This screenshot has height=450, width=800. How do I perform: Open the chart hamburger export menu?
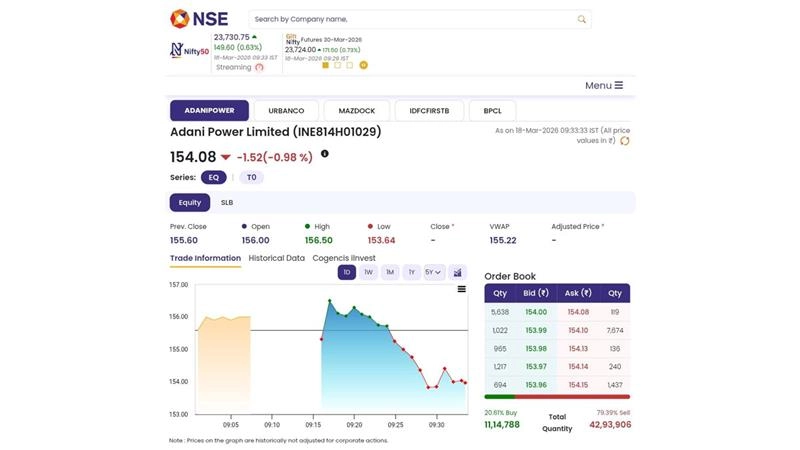coord(461,289)
